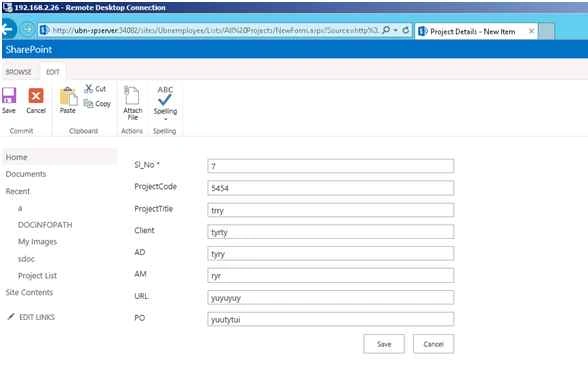The width and height of the screenshot is (588, 366).
Task: Click into the ProjectCode input field
Action: [x=331, y=188]
